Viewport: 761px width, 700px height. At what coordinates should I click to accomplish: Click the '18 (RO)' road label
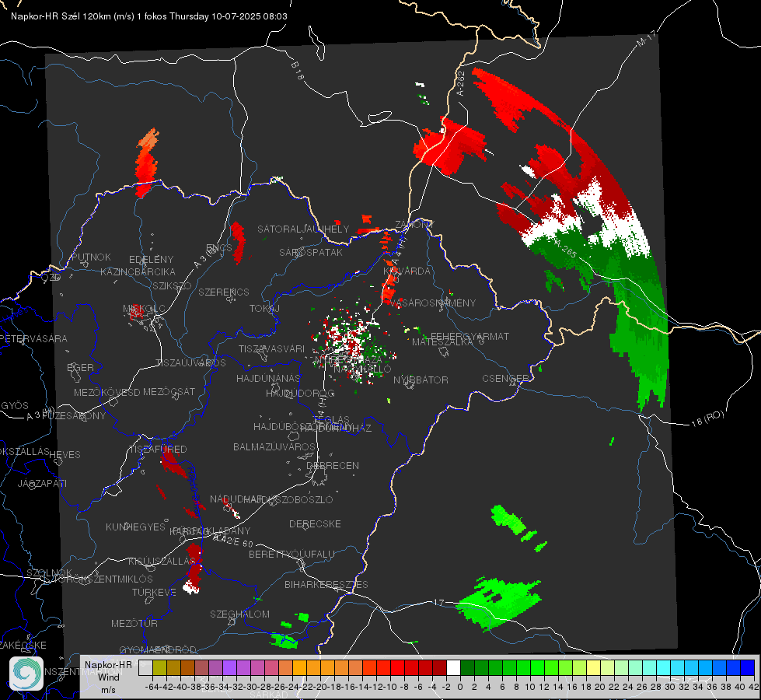click(707, 418)
